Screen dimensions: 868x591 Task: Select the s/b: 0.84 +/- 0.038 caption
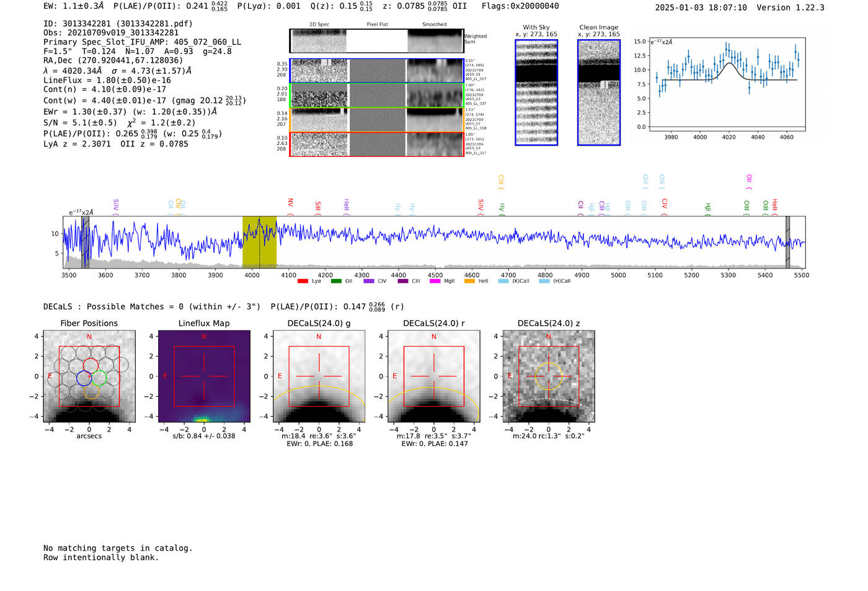pyautogui.click(x=204, y=436)
